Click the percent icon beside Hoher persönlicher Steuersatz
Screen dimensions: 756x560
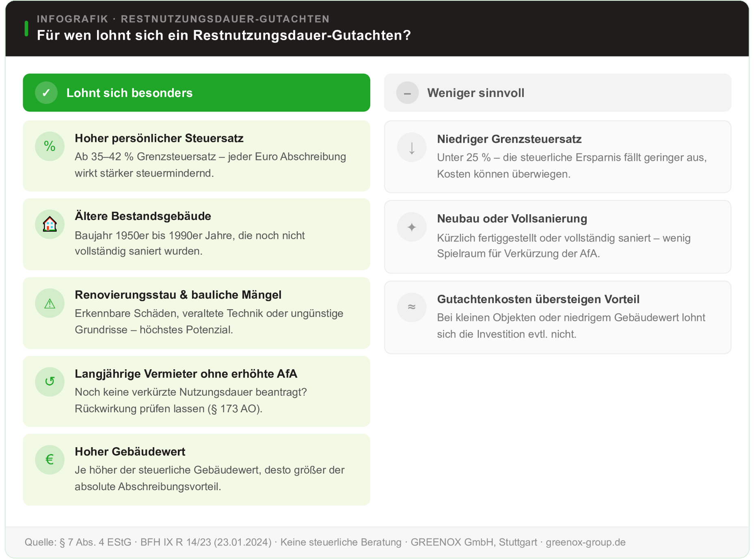click(x=50, y=146)
